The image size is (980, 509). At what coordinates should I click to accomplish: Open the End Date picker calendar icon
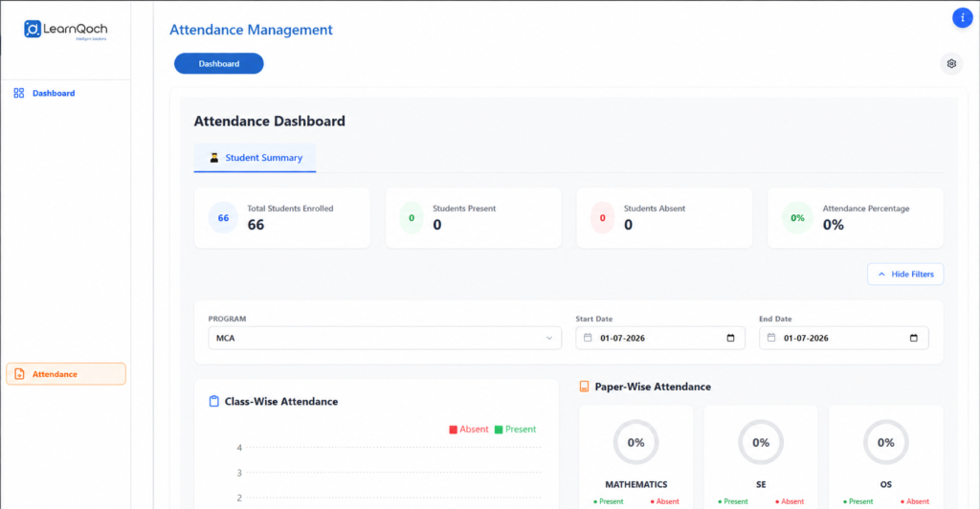click(x=914, y=338)
